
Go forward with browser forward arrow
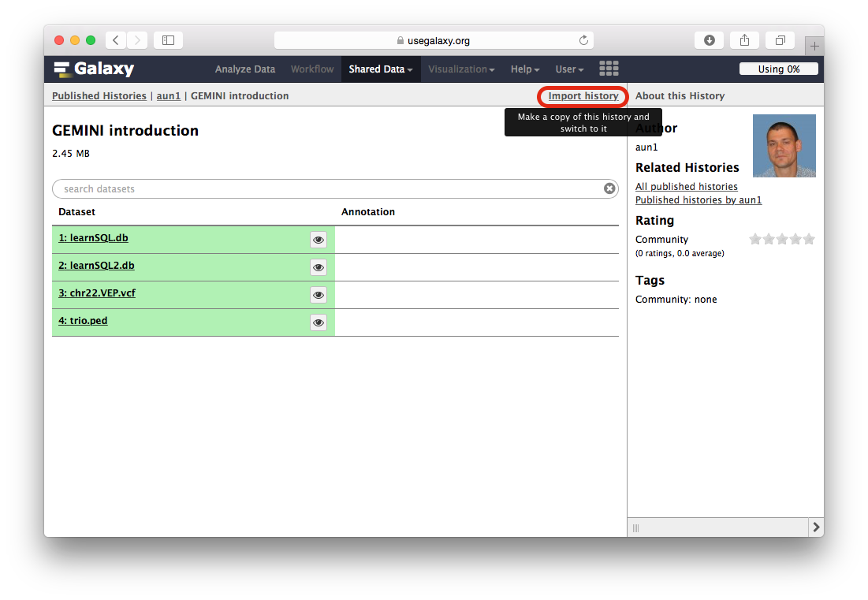[137, 40]
